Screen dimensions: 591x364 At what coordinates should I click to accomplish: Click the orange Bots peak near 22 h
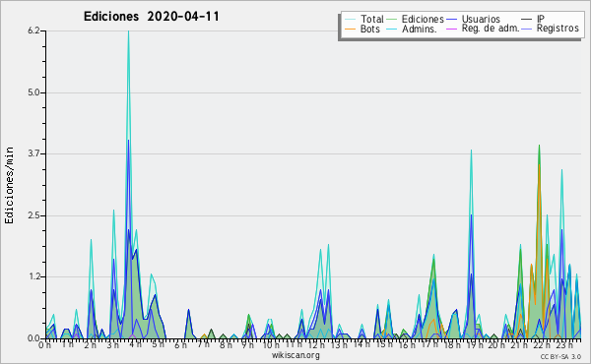(540, 165)
